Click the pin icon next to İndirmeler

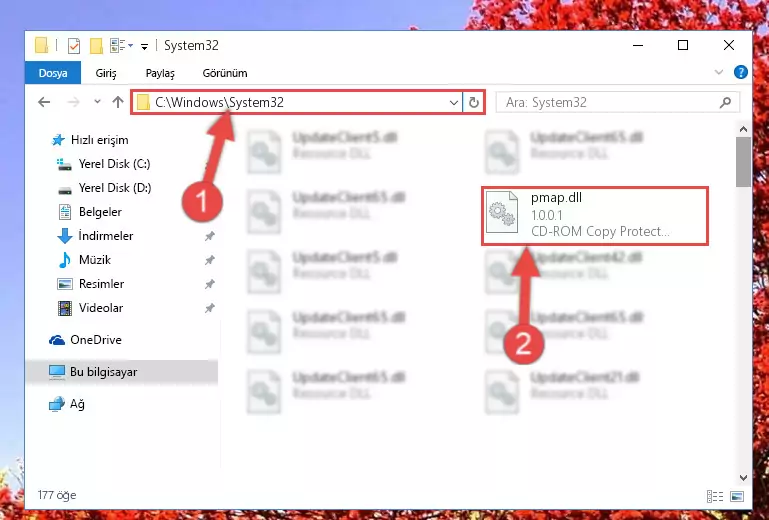(210, 236)
